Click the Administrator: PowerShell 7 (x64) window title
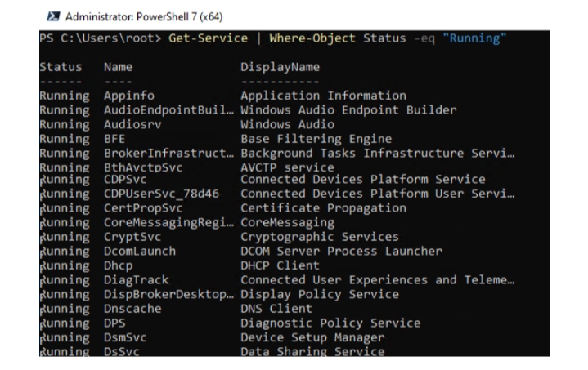 [x=144, y=17]
